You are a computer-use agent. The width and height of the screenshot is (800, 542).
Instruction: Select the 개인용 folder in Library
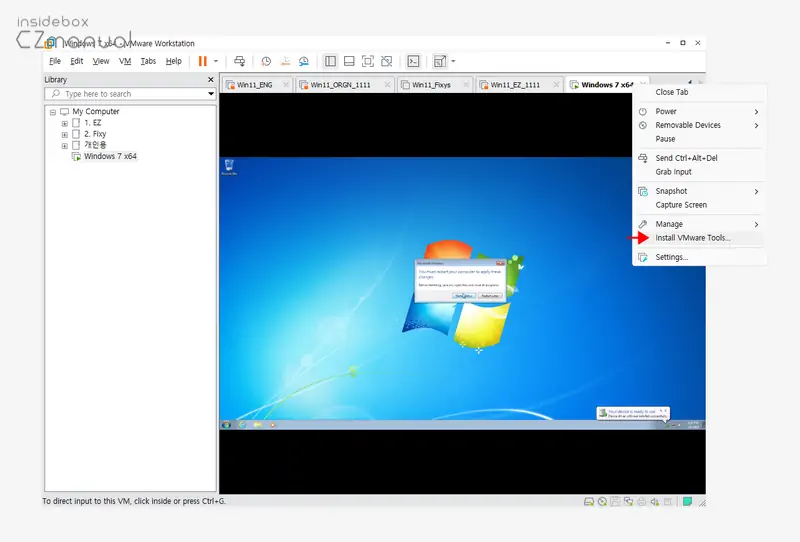(95, 145)
